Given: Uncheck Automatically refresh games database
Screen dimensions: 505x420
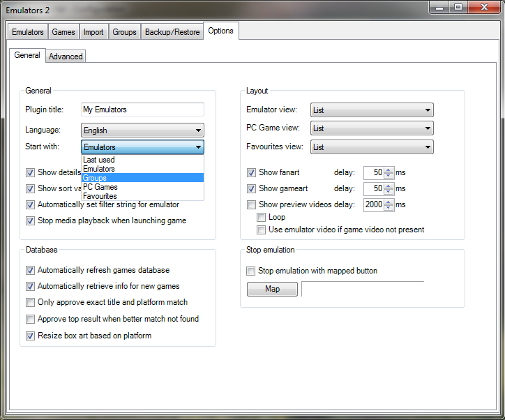Looking at the screenshot, I should (30, 270).
